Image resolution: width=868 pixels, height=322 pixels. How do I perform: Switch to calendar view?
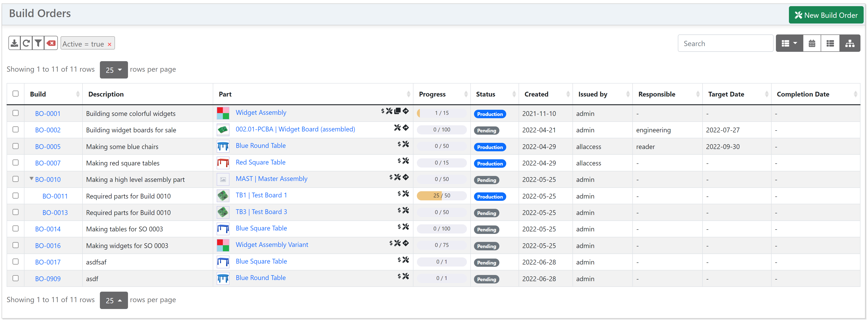[812, 43]
